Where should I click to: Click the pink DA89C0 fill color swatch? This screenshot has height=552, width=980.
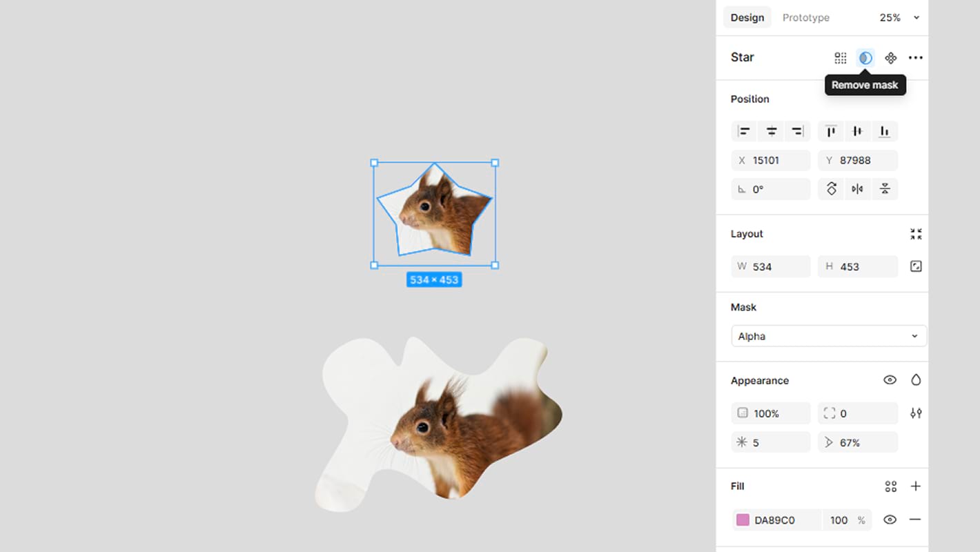[743, 520]
